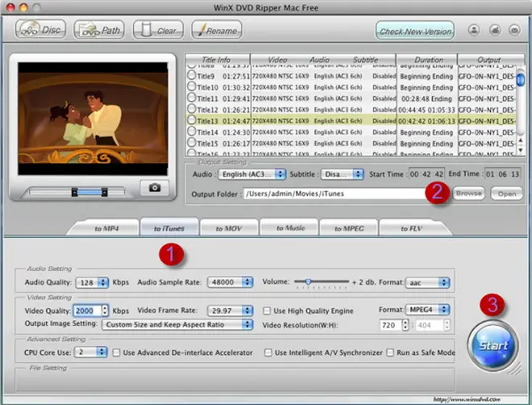Enable Use High Quality Engine
Screen dimensions: 532x405
[268, 311]
